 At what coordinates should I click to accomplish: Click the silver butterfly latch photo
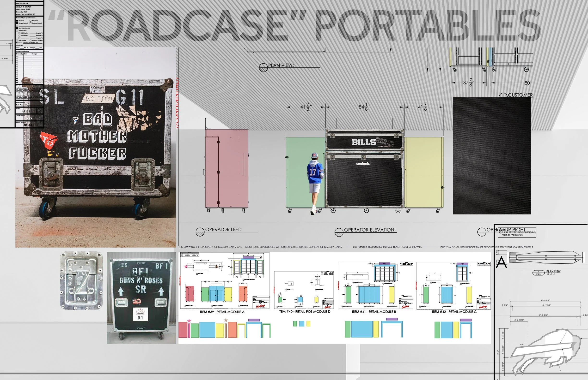pos(81,280)
